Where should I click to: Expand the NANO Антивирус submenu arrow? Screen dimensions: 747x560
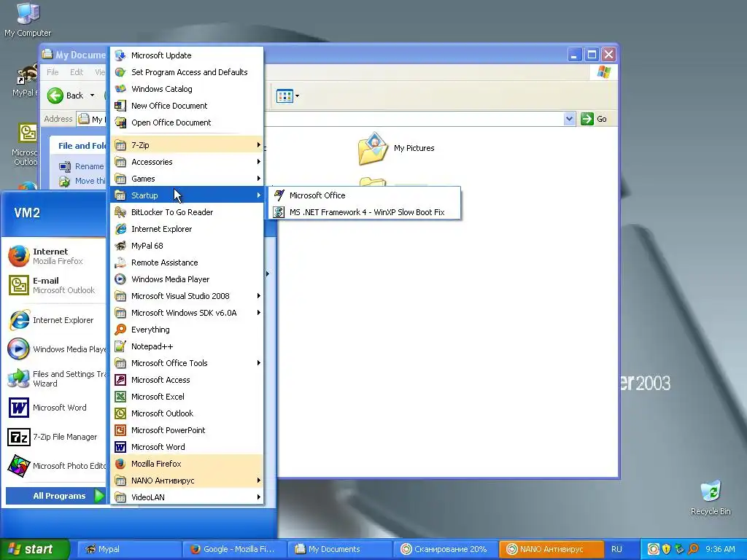(259, 481)
